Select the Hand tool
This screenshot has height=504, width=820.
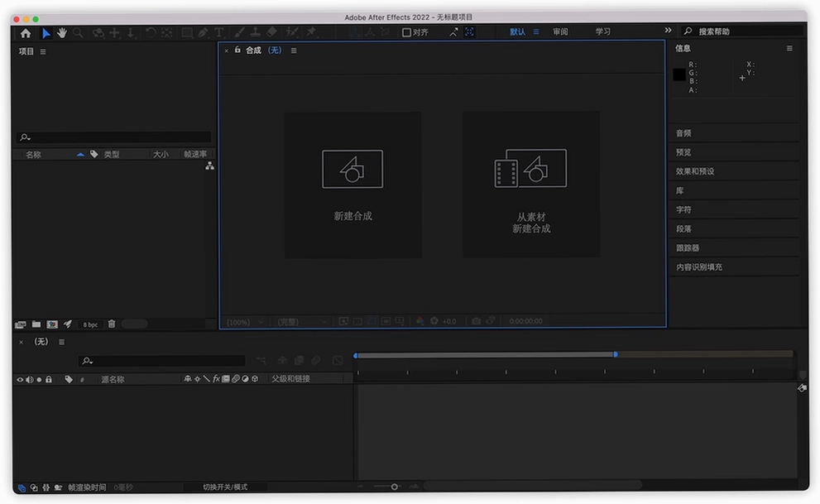point(62,33)
